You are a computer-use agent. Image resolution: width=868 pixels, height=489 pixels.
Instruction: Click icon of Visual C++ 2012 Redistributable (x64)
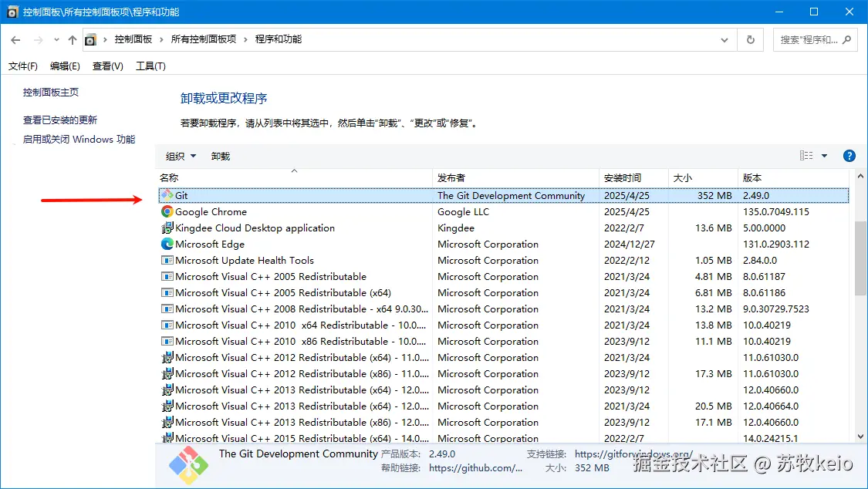pyautogui.click(x=167, y=357)
